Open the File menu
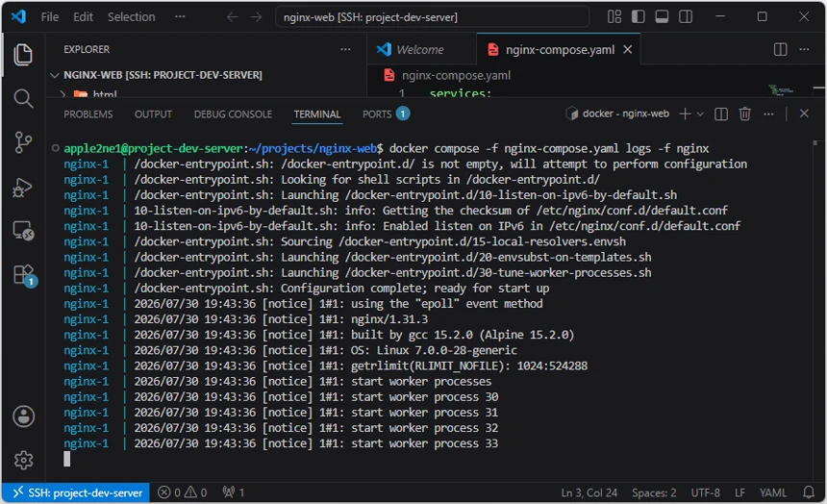827x504 pixels. 50,17
